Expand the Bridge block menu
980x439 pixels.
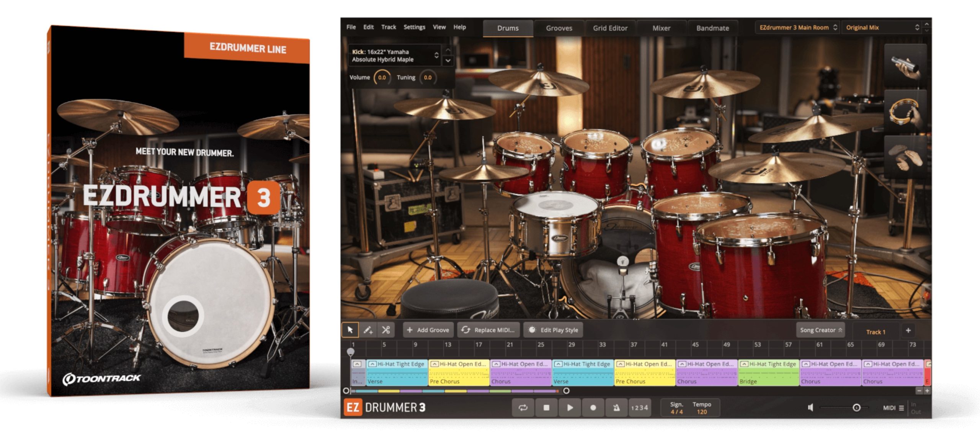744,364
